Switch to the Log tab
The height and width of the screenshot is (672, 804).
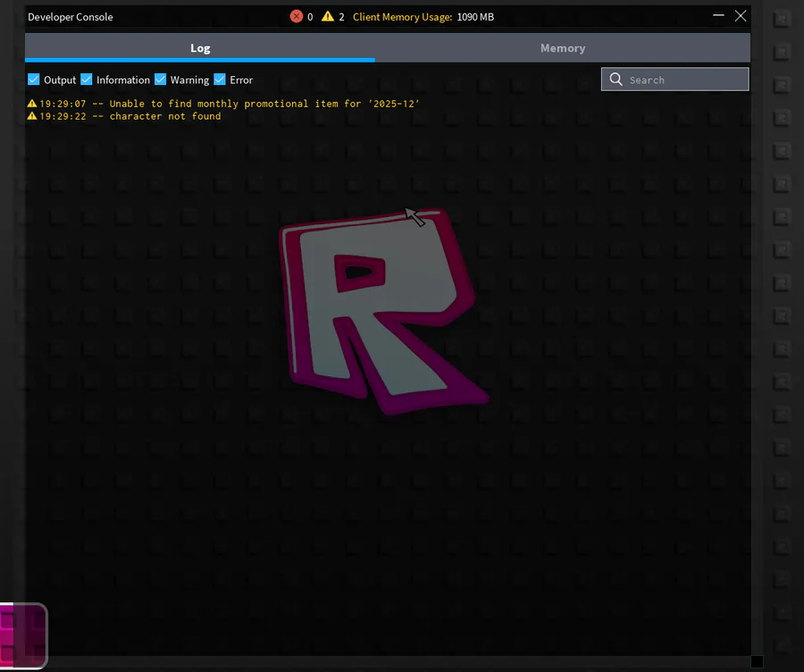[200, 47]
